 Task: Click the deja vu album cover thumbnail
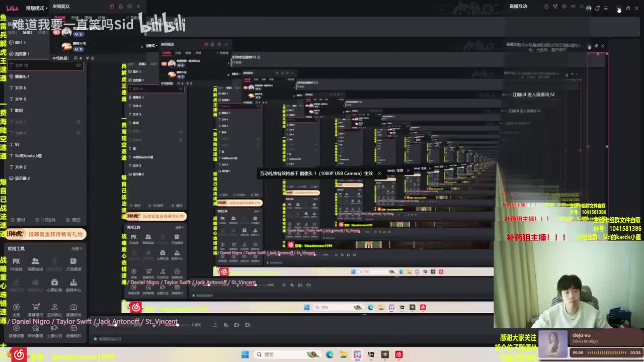tap(553, 344)
